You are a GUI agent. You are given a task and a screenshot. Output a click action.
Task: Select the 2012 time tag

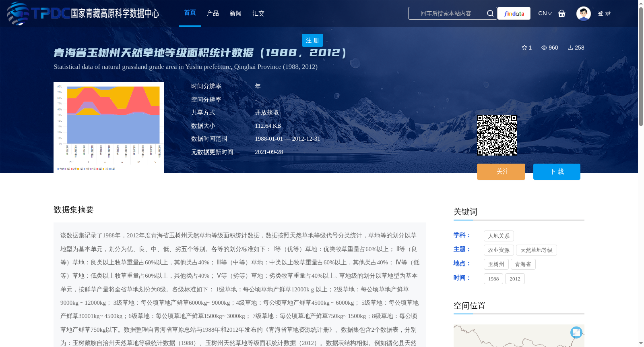(515, 279)
